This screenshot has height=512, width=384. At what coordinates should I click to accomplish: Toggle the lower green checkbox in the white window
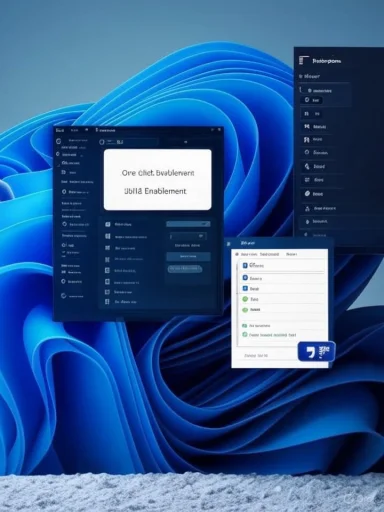pyautogui.click(x=245, y=334)
